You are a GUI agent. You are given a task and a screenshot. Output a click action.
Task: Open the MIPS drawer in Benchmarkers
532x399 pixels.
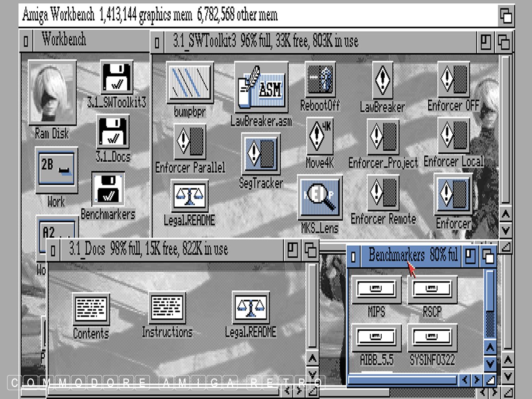click(376, 289)
